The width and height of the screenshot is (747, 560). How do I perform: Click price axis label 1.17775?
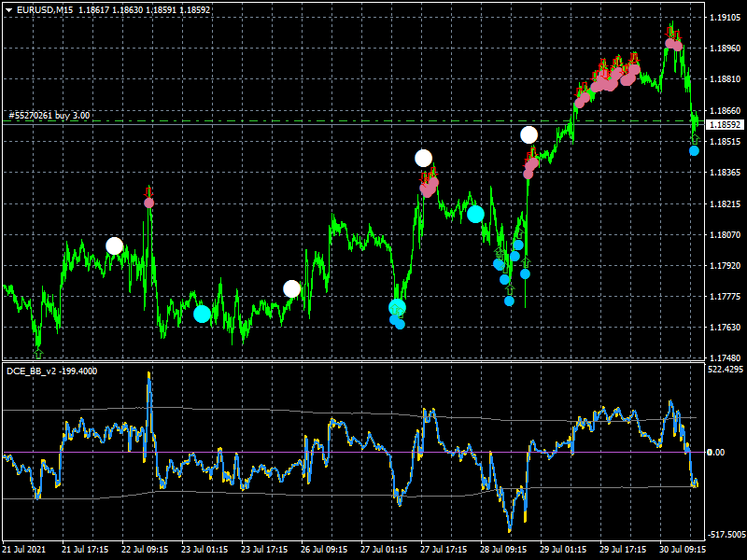point(726,297)
